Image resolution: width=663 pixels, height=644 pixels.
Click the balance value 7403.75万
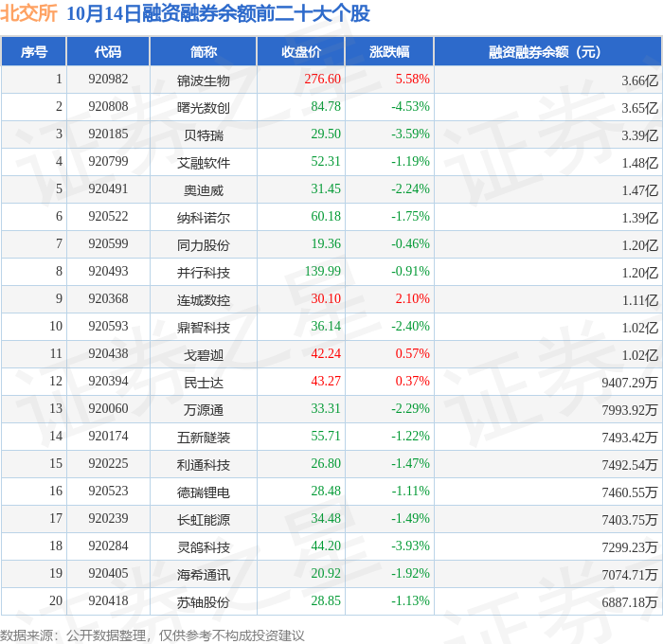point(630,520)
